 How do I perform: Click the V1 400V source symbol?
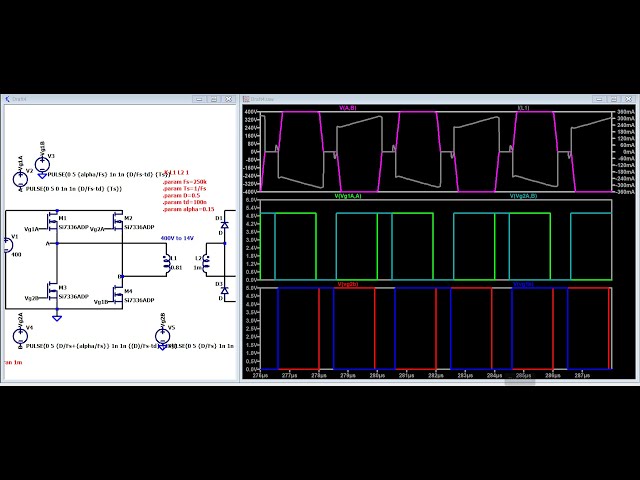tap(8, 245)
